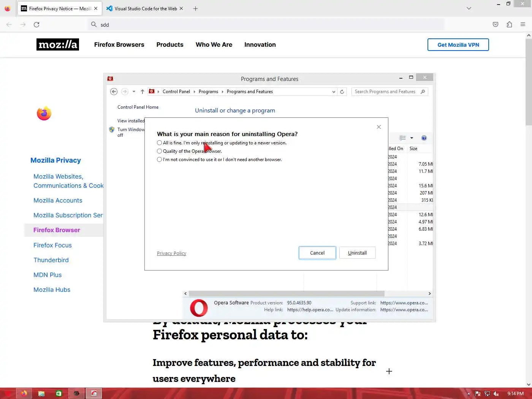Screen dimensions: 532x399
Task: Click Uninstall button in Opera dialog
Action: click(357, 253)
